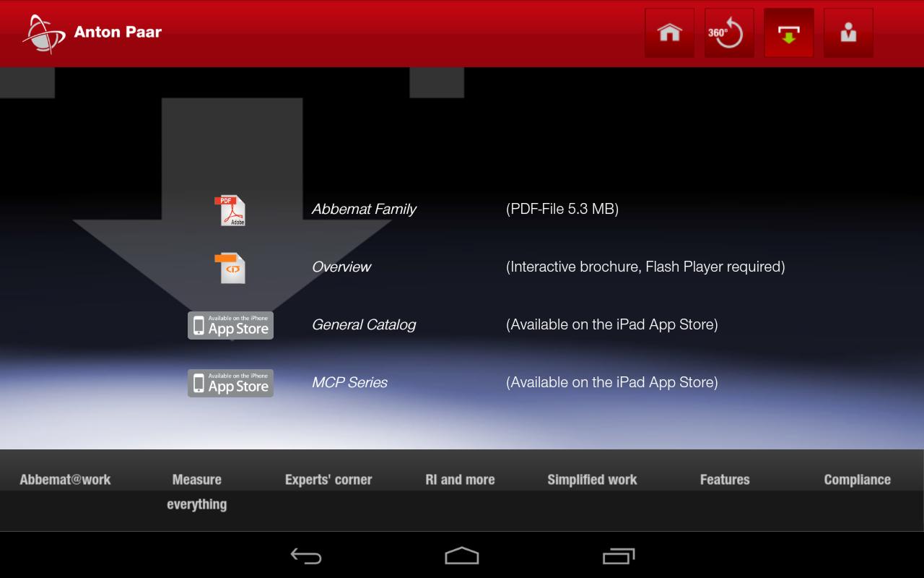Open the MCP Series link
This screenshot has width=924, height=578.
pyautogui.click(x=349, y=383)
